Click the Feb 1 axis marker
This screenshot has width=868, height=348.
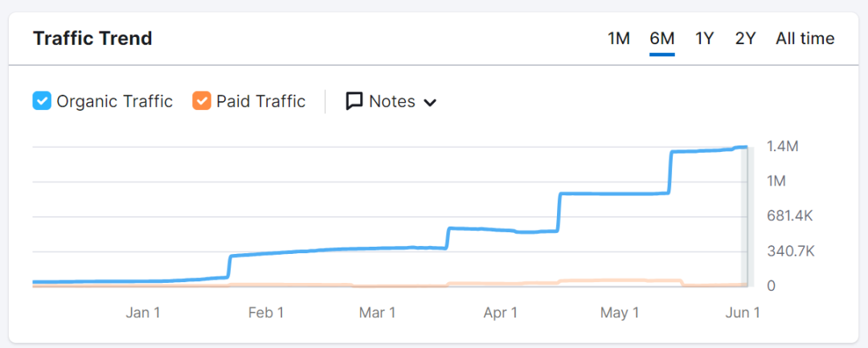pos(266,313)
